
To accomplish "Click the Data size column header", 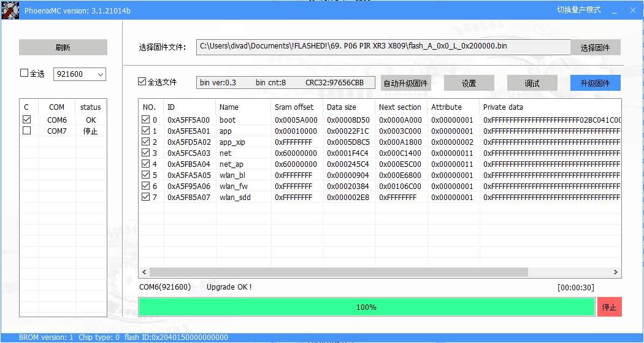I will [x=349, y=107].
